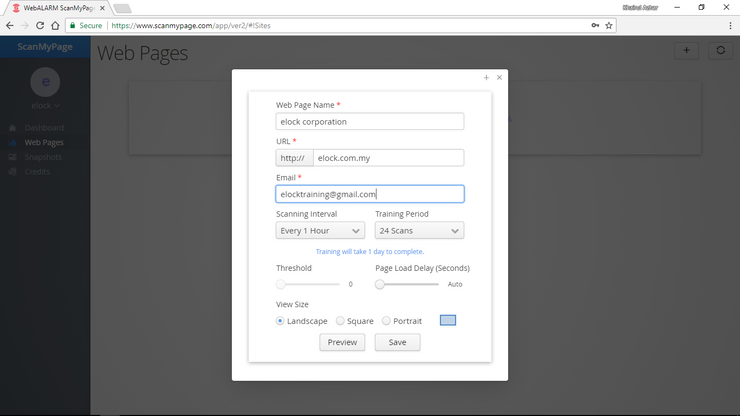Open a new browser tab

[122, 8]
